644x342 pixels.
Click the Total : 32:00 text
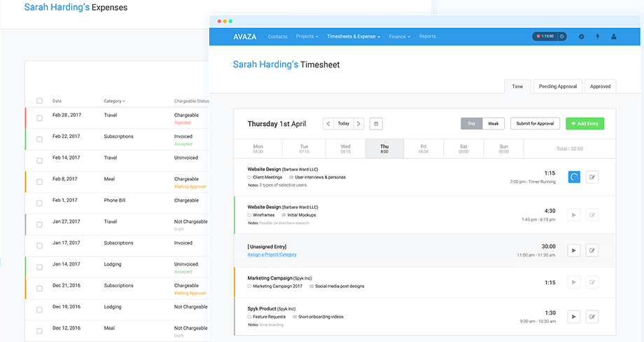click(570, 149)
